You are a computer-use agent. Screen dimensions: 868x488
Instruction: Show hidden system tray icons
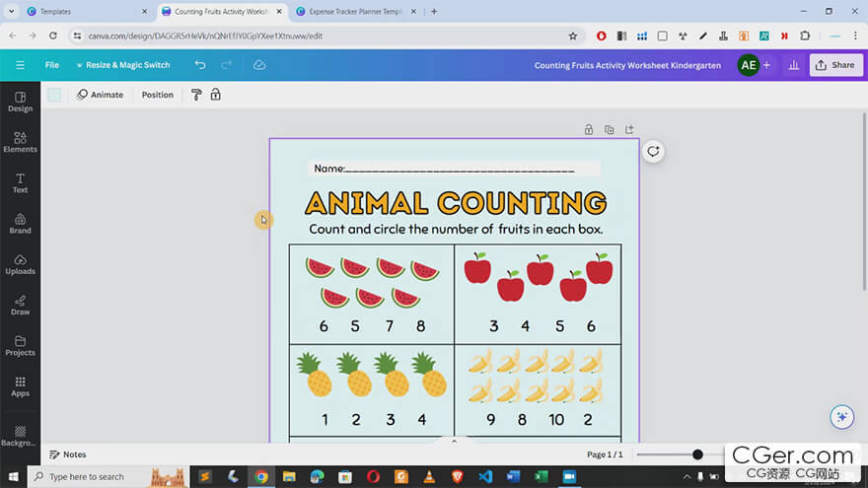pos(687,476)
